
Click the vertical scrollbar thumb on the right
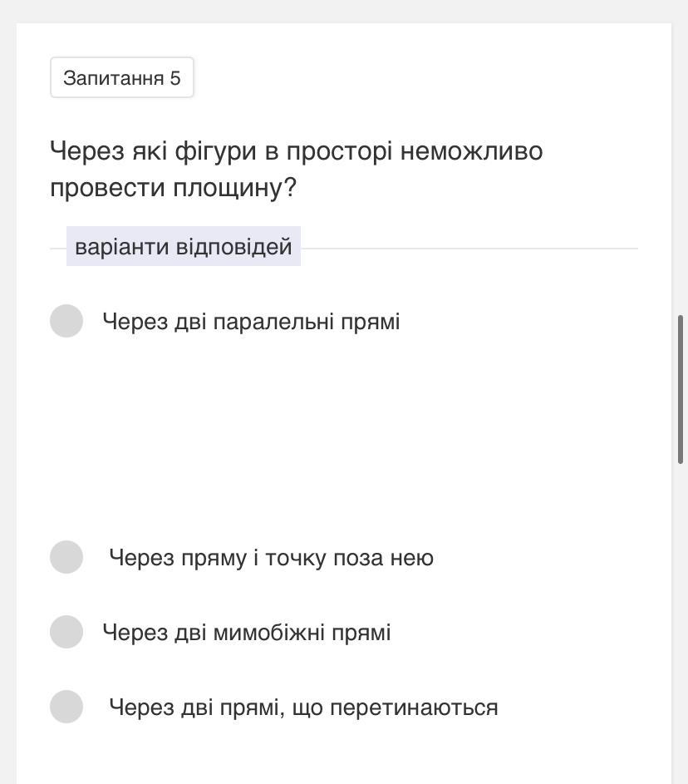pos(681,389)
